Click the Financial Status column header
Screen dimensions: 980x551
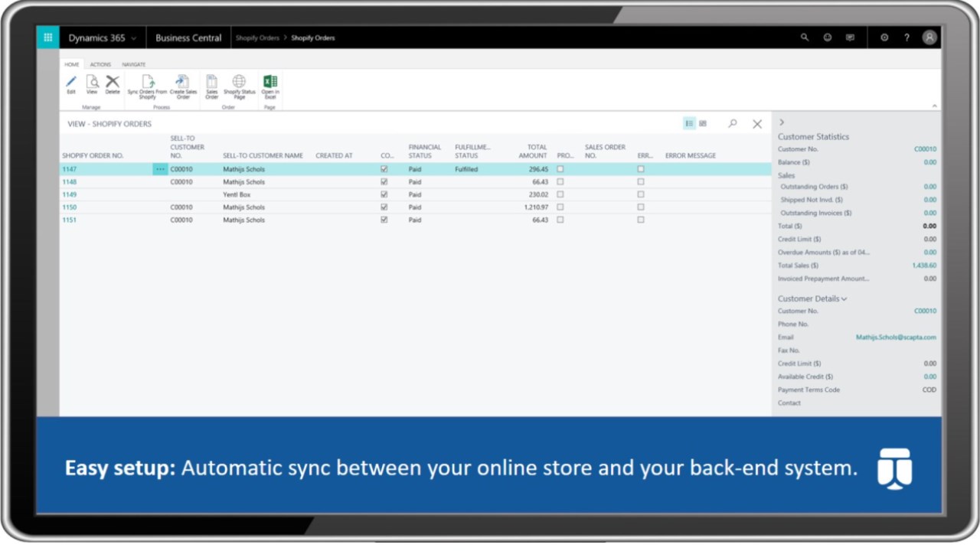point(425,152)
